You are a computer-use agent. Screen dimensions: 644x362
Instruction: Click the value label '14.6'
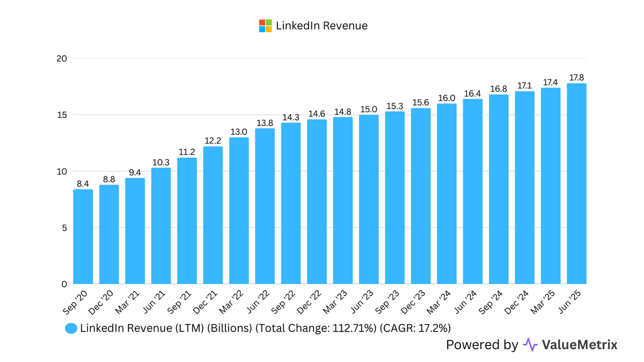317,114
